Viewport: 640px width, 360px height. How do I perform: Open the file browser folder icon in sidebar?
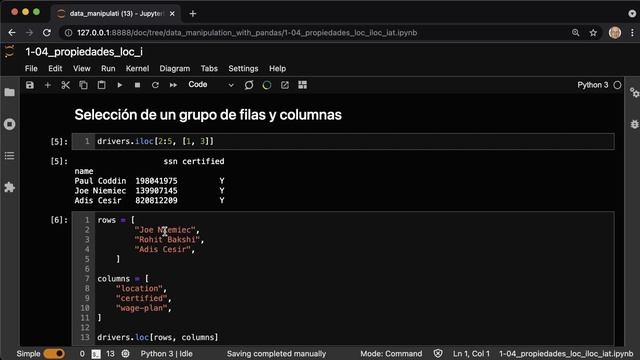(9, 92)
